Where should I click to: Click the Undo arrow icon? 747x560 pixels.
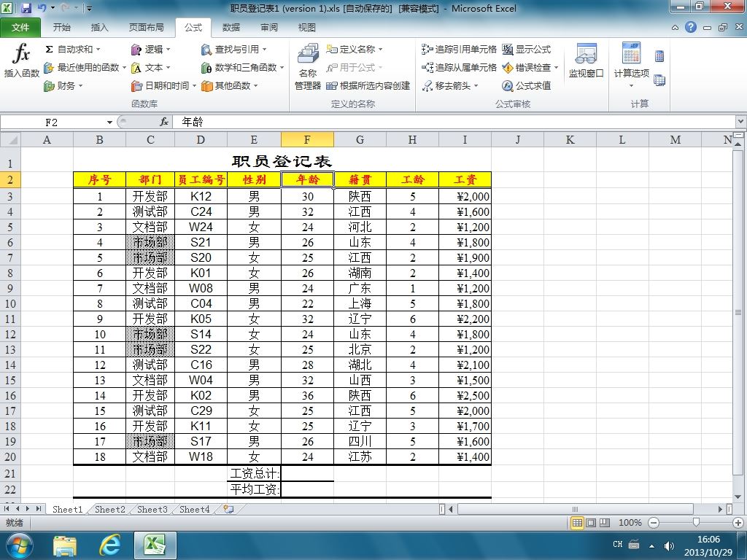pyautogui.click(x=42, y=8)
